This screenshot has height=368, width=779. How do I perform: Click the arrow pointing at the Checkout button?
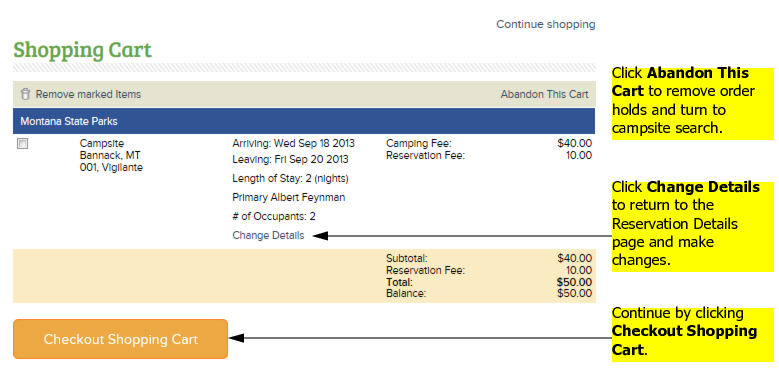(420, 338)
